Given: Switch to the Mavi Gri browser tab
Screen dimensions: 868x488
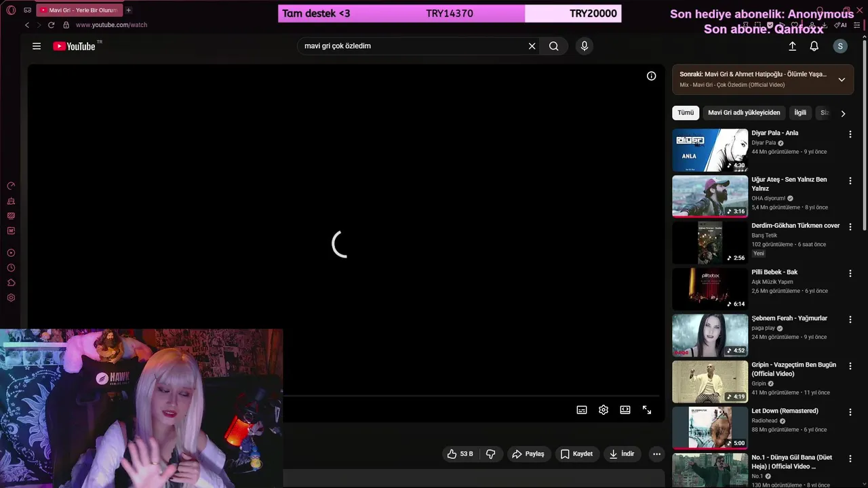Looking at the screenshot, I should (78, 10).
